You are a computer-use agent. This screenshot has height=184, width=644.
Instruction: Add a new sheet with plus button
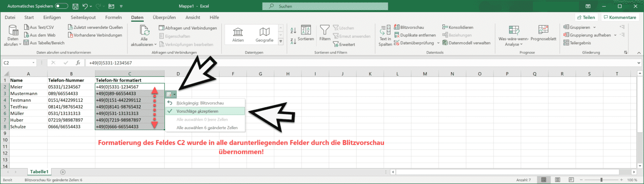click(63, 172)
